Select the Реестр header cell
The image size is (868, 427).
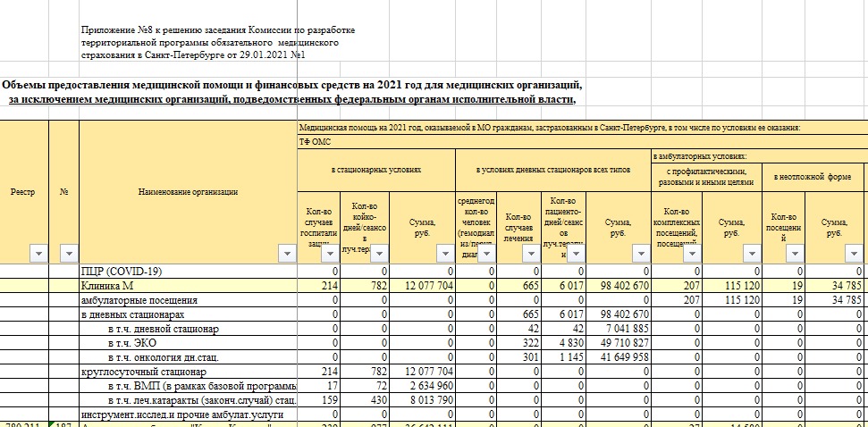tap(24, 192)
